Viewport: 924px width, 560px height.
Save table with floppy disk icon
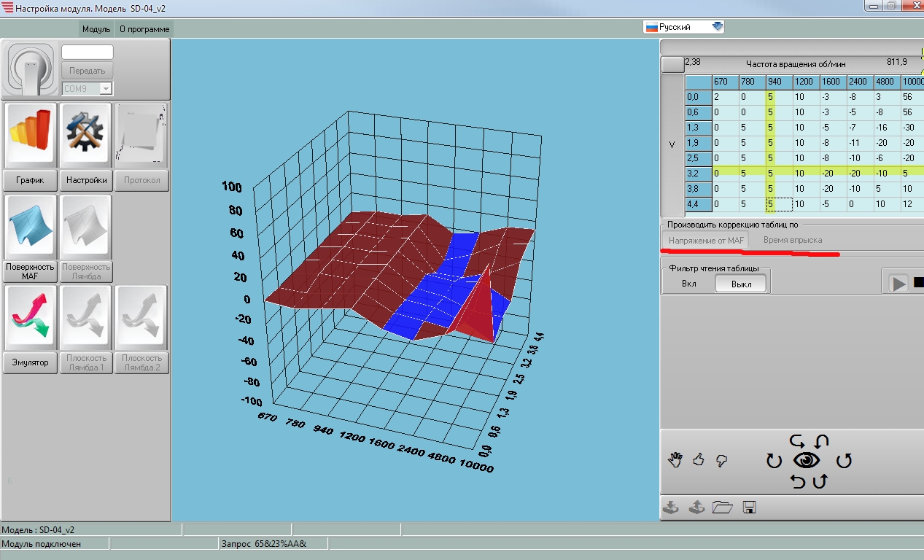(749, 507)
